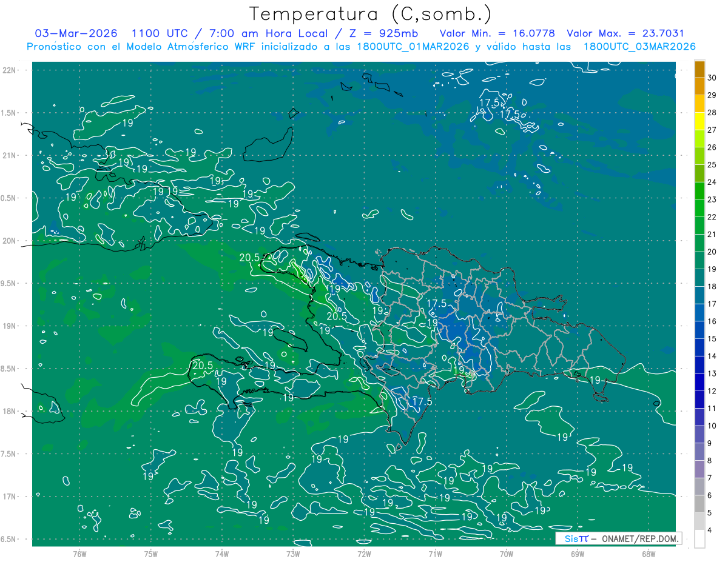Click the "21N" latitude axis label
The height and width of the screenshot is (562, 728).
pos(10,155)
